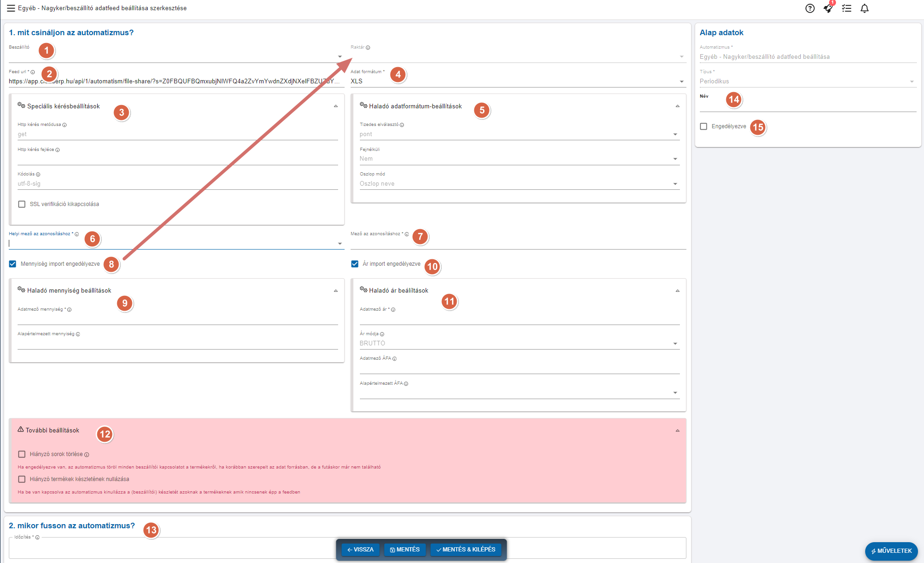Click the Időzítés input field
The height and width of the screenshot is (563, 924).
tap(347, 549)
